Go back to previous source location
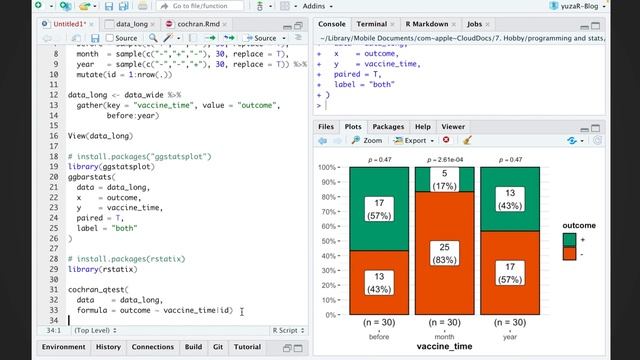Image resolution: width=640 pixels, height=360 pixels. [47, 38]
